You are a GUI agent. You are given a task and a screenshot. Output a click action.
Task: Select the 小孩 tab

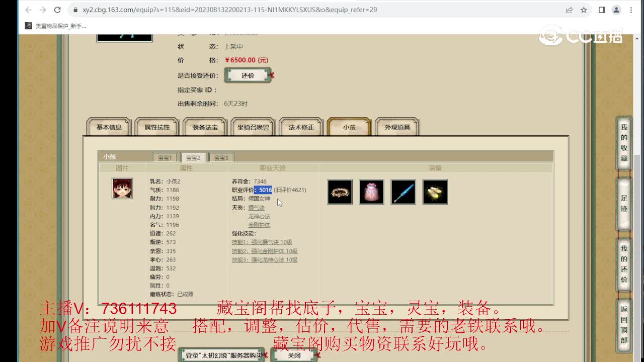pyautogui.click(x=349, y=127)
